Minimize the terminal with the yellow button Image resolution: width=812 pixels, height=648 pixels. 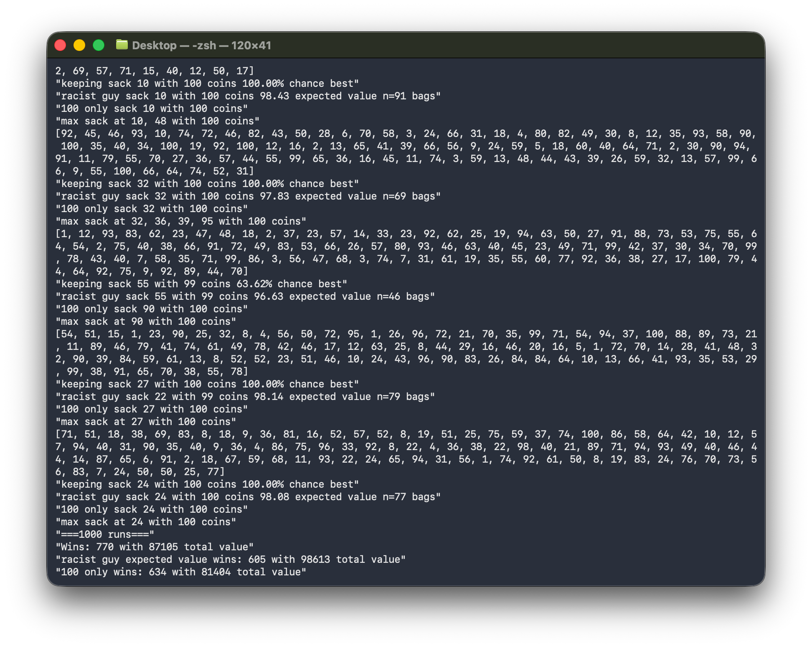point(79,45)
